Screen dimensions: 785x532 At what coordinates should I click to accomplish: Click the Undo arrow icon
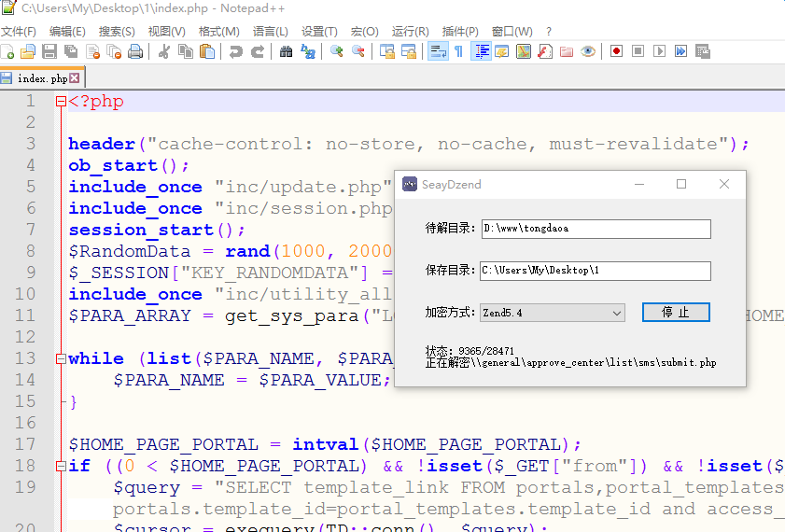[x=235, y=51]
